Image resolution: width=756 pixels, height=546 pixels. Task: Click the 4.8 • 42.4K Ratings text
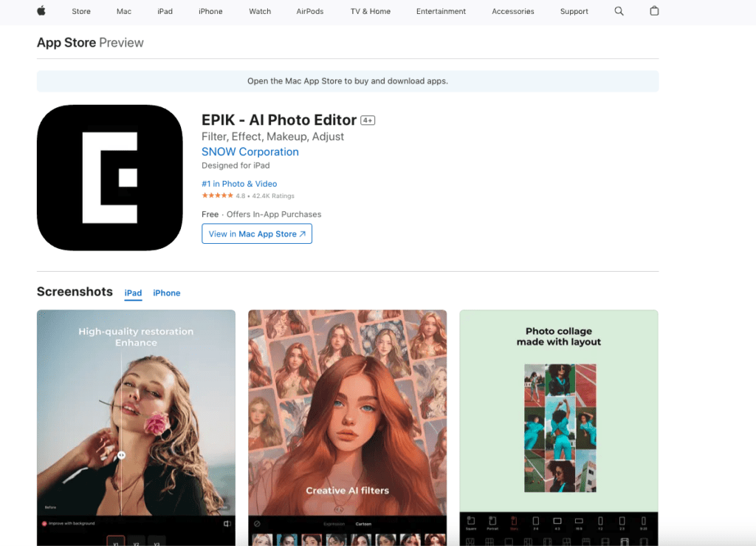click(265, 196)
